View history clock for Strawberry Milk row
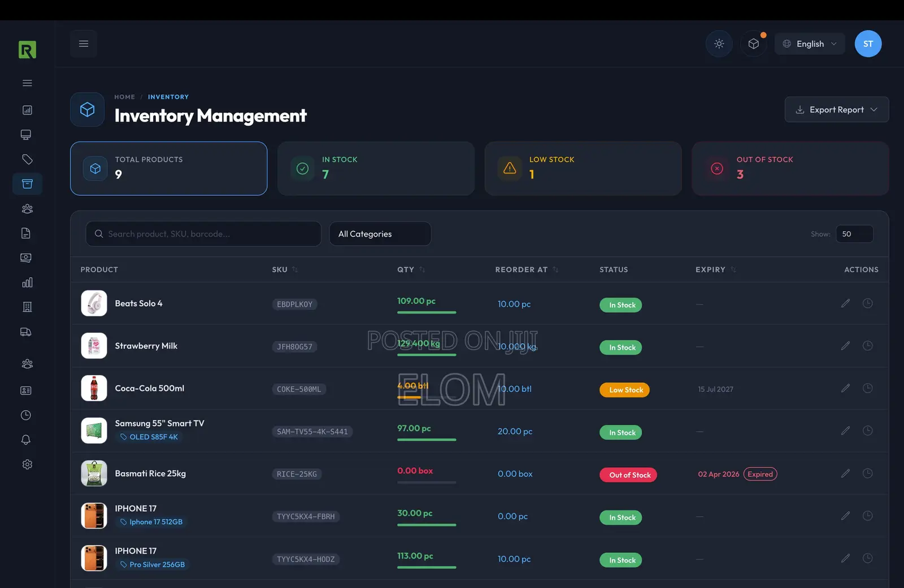The height and width of the screenshot is (588, 904). point(868,346)
